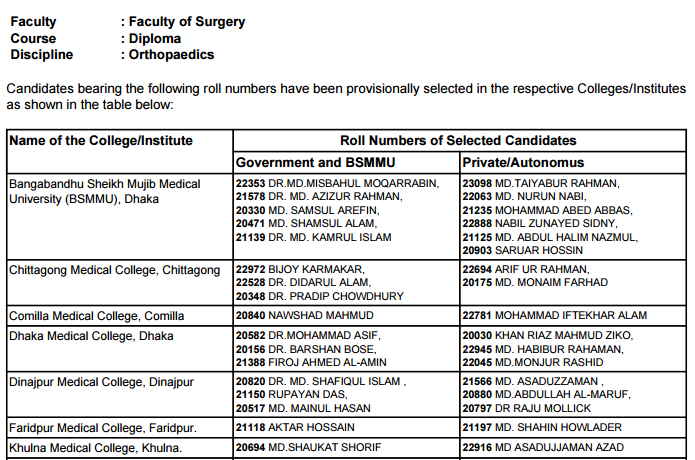The image size is (695, 460).
Task: Click the Chittagong Medical College row name
Action: 114,270
